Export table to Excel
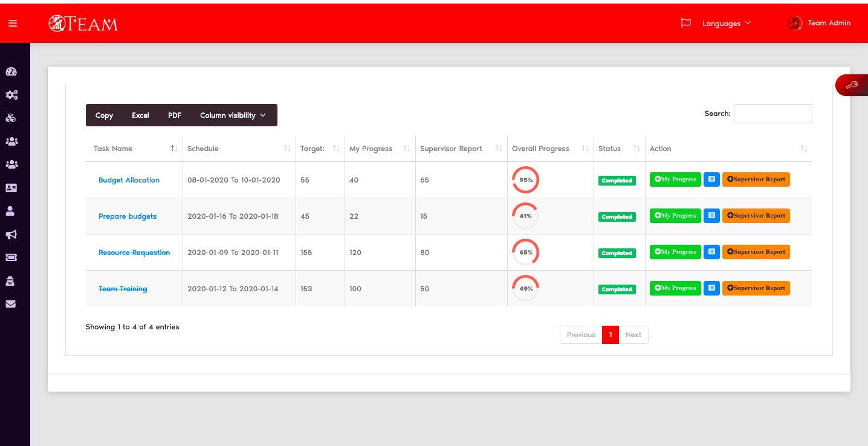This screenshot has height=446, width=868. [140, 115]
